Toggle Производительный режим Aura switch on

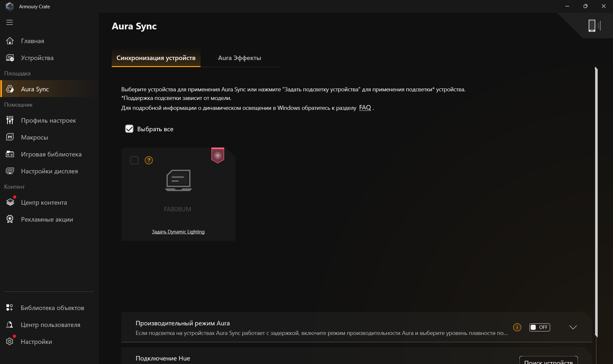(540, 327)
